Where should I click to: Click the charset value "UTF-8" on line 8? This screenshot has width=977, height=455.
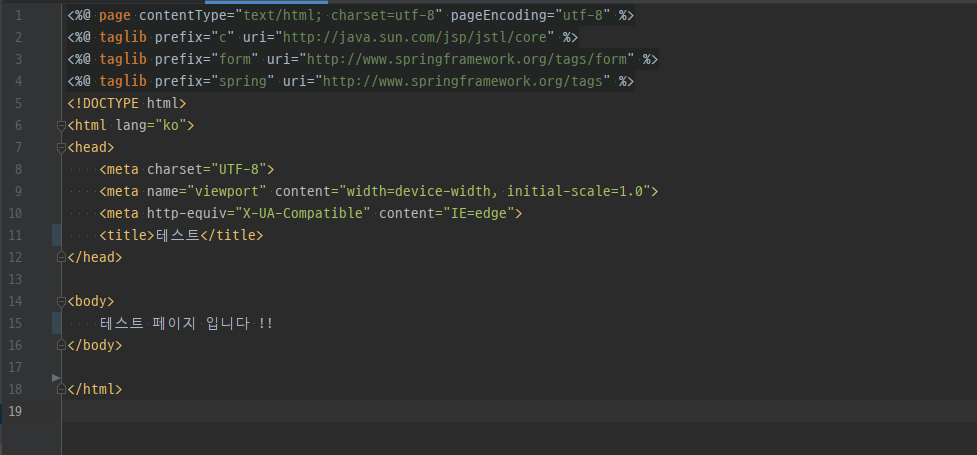(x=239, y=170)
